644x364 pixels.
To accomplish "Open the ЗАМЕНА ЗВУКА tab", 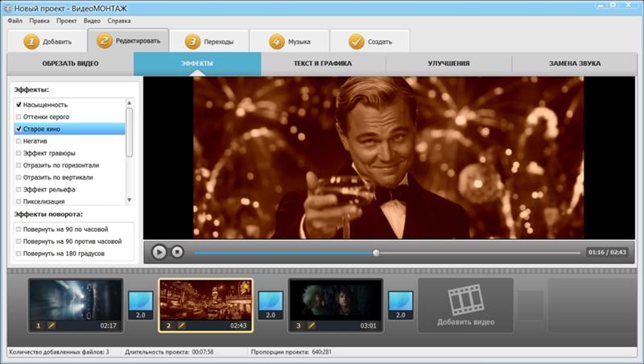I will tap(575, 64).
